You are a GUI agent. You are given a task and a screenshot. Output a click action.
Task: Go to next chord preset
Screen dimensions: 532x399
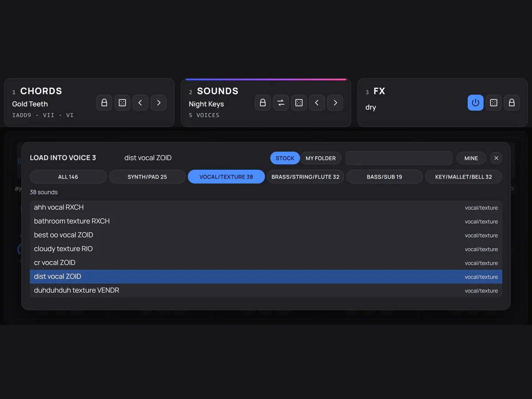point(159,103)
